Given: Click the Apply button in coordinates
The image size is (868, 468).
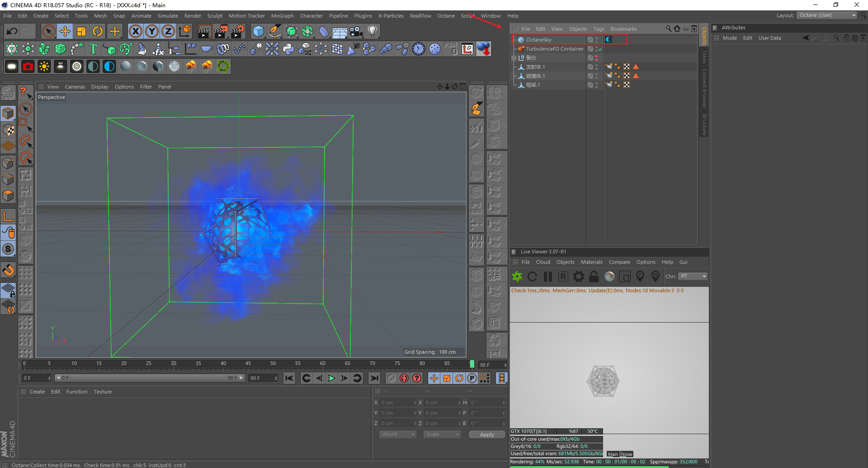Looking at the screenshot, I should 487,435.
